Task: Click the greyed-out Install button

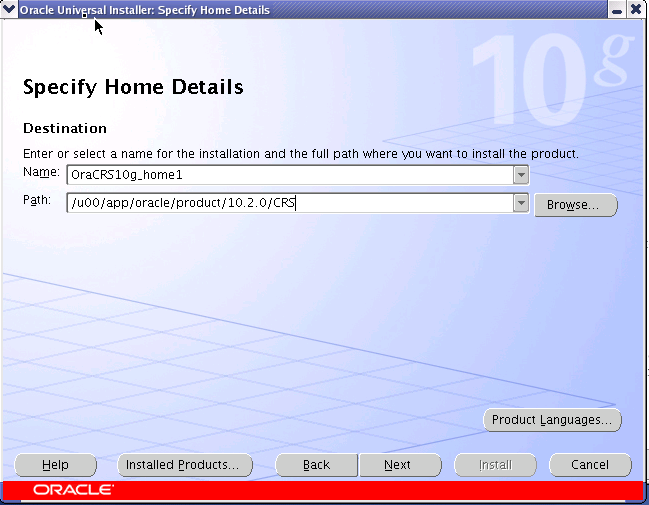Action: (495, 465)
